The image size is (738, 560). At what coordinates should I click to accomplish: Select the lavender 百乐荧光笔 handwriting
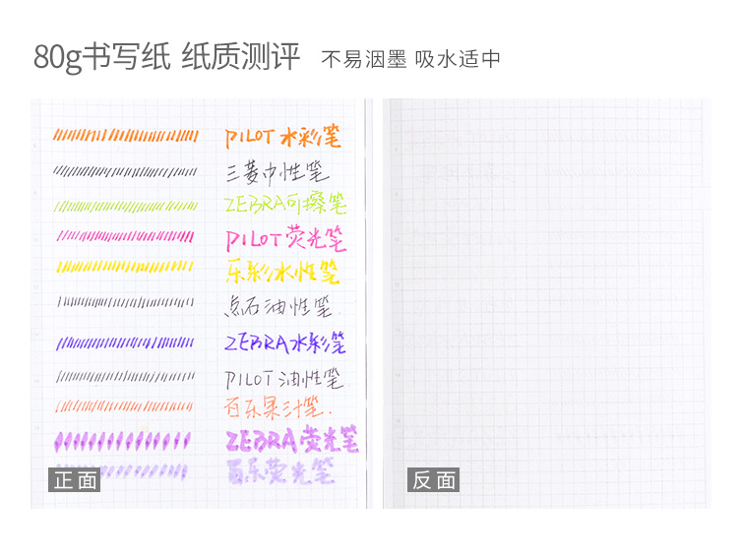(281, 471)
